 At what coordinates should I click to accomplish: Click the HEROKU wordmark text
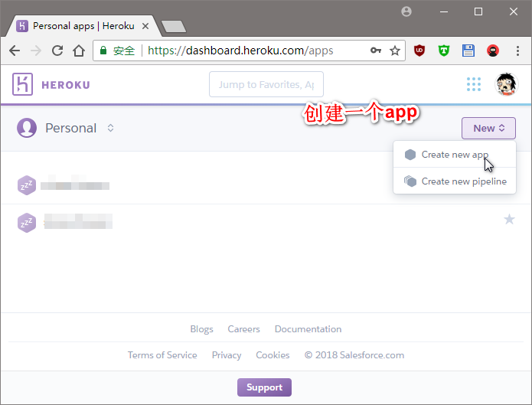(x=66, y=85)
